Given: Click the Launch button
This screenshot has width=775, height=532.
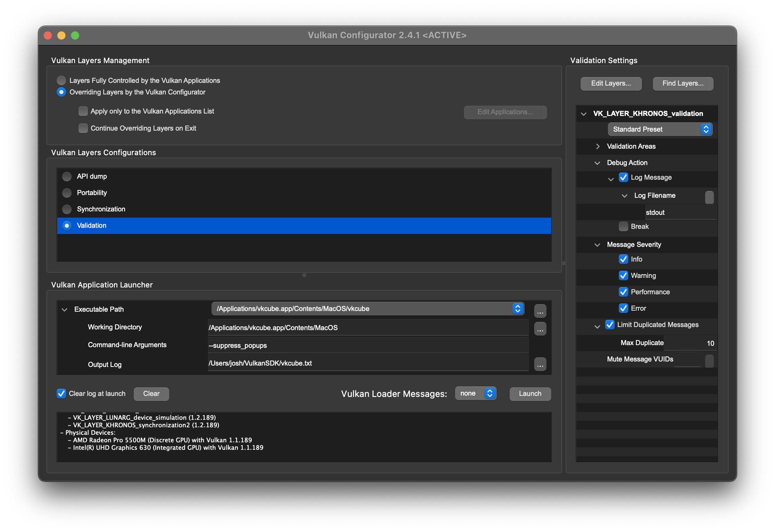Looking at the screenshot, I should (x=530, y=394).
